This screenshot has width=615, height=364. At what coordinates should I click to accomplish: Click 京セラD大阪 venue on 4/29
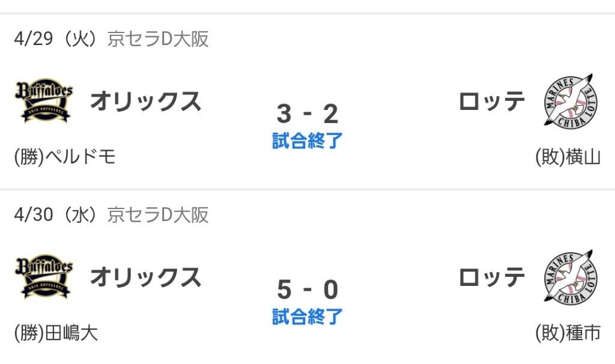tap(158, 39)
